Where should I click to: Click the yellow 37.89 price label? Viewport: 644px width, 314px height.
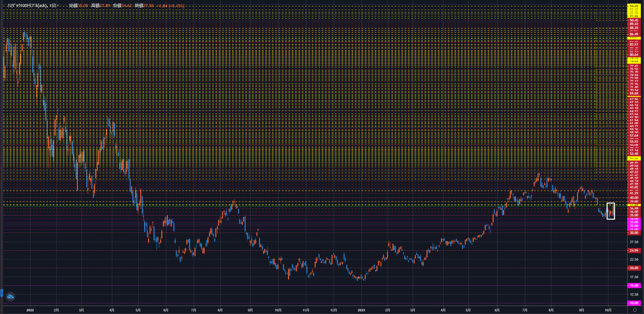coord(634,205)
